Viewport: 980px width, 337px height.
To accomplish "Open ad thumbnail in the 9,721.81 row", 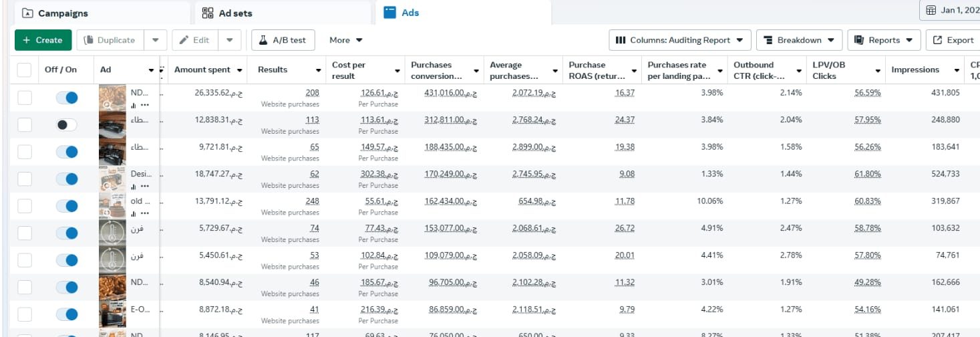I will point(112,152).
